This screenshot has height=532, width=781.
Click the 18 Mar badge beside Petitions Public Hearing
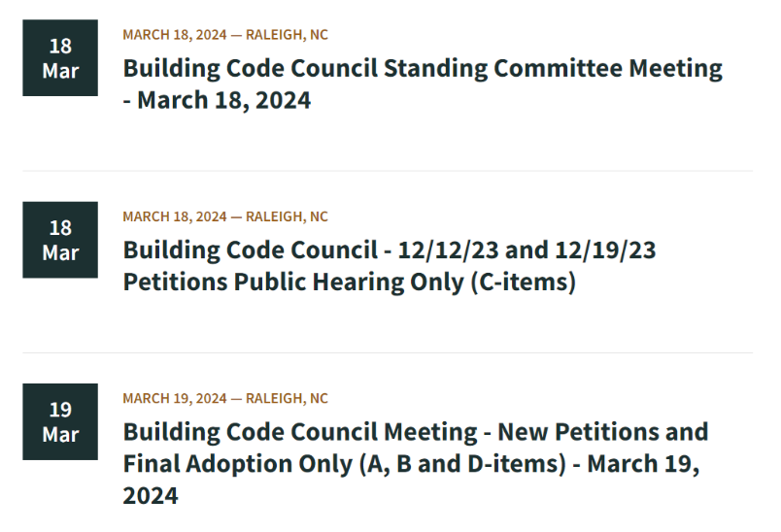(60, 240)
